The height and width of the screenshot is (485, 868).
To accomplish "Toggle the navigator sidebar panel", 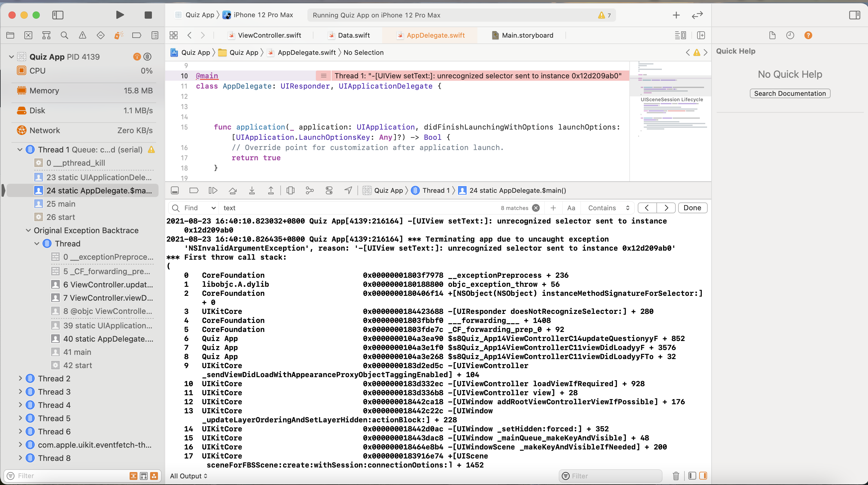I will pyautogui.click(x=58, y=15).
